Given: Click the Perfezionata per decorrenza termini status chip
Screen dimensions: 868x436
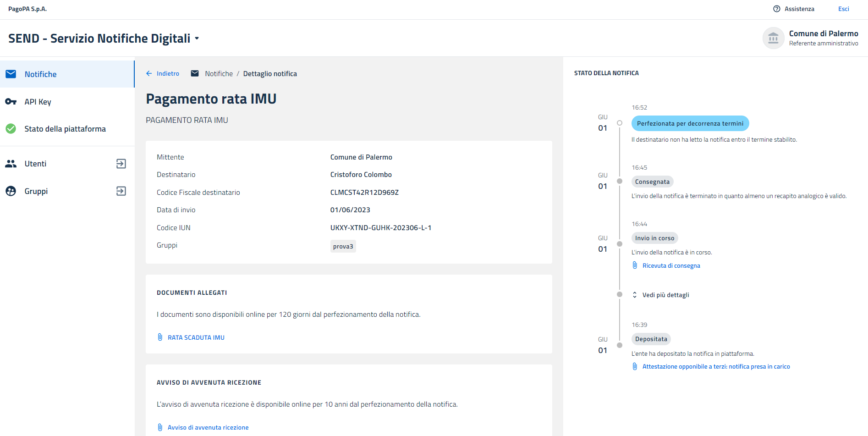Looking at the screenshot, I should click(x=690, y=123).
